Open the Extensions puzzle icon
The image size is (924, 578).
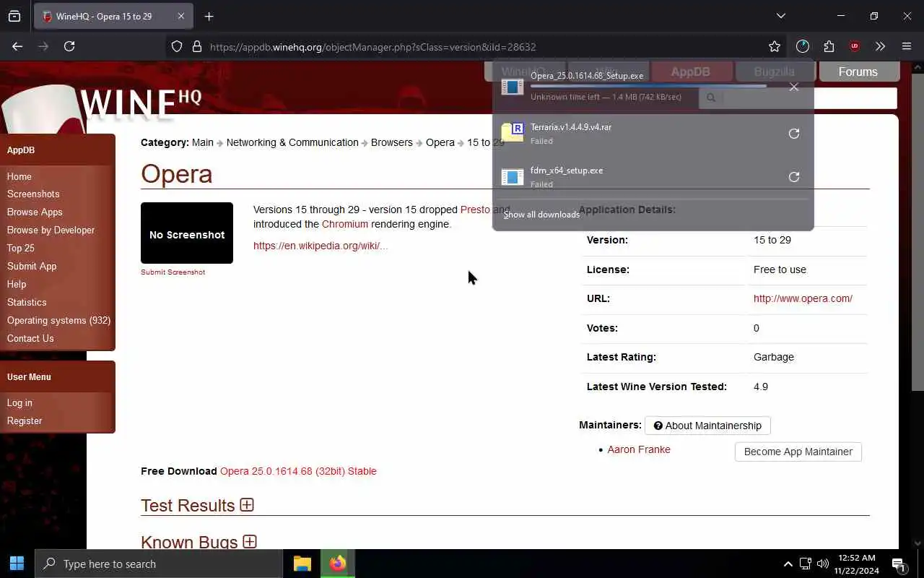(x=829, y=46)
